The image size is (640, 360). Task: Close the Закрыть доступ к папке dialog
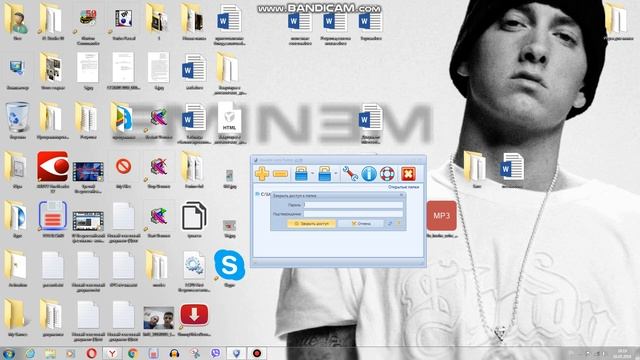[401, 196]
